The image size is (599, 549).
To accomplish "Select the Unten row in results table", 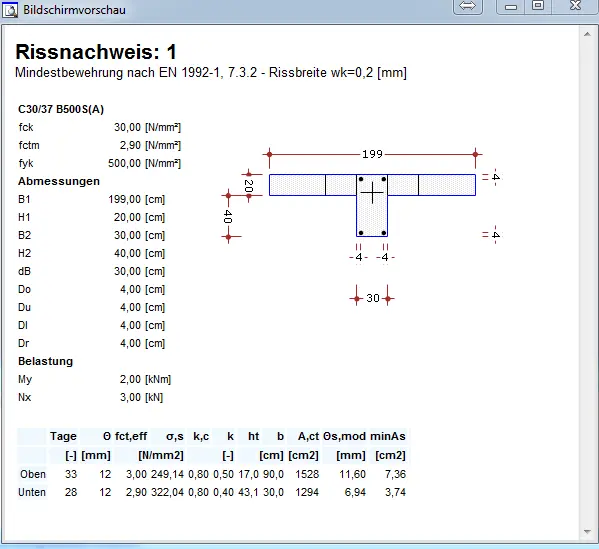I will point(213,492).
